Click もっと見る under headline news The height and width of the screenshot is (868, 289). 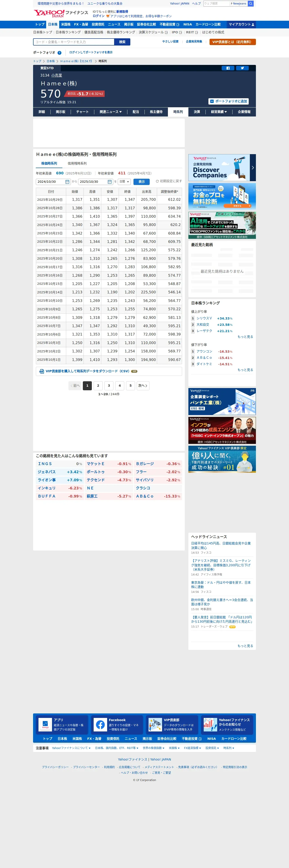(x=245, y=646)
